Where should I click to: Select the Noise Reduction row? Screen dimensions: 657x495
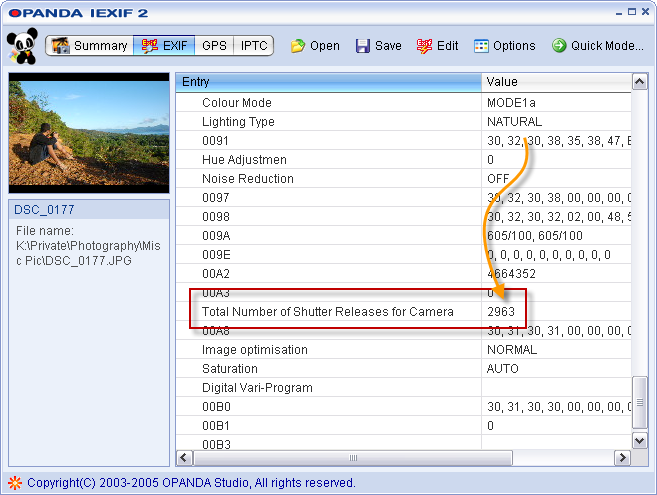(404, 179)
